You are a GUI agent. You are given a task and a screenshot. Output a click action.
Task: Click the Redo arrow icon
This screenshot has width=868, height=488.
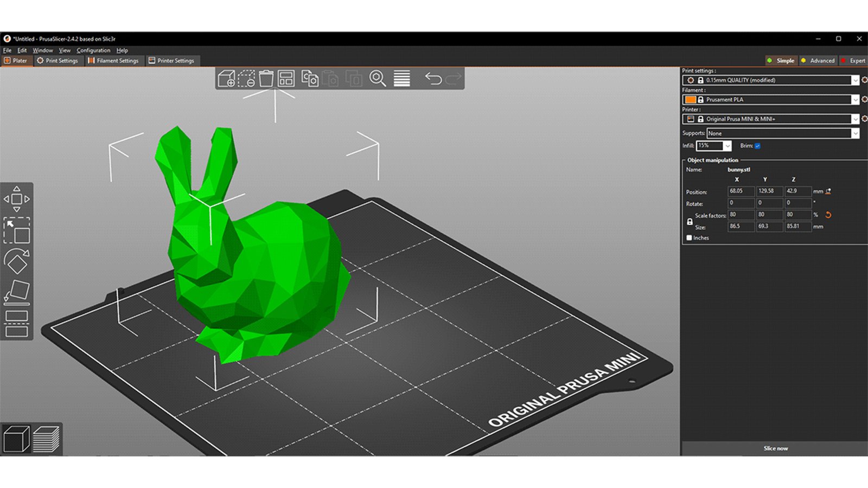click(454, 79)
